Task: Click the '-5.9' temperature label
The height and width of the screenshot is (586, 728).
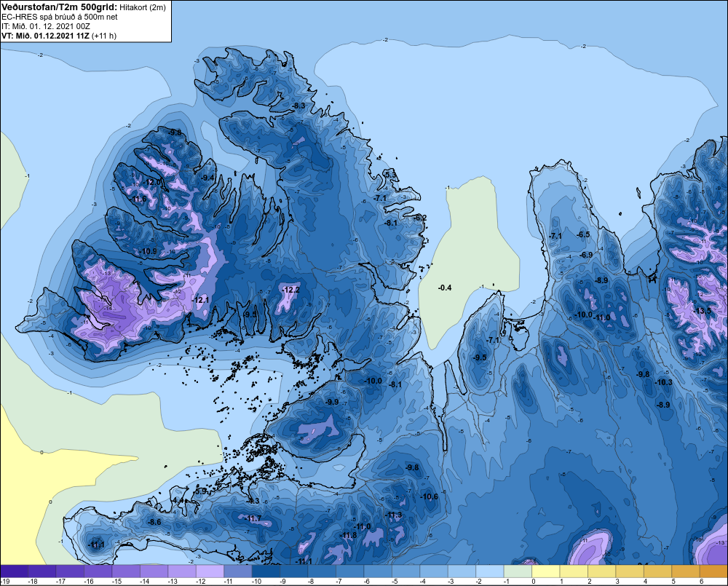Action: point(201,491)
